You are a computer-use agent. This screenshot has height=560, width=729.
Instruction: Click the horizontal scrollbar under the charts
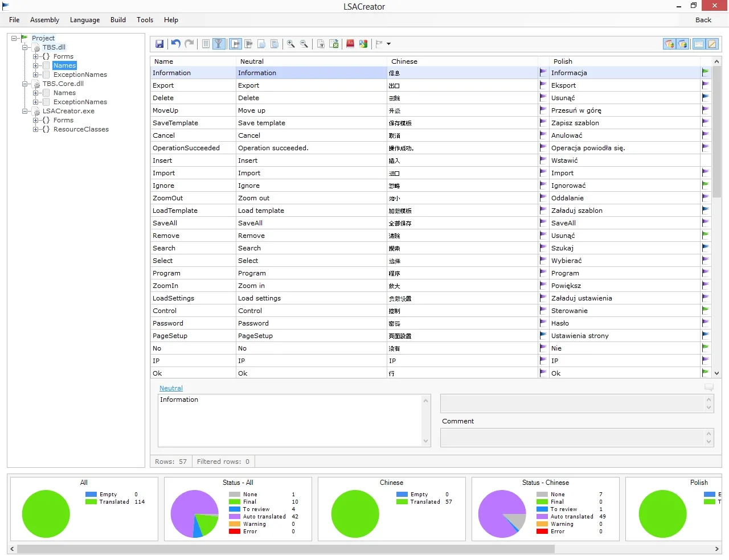[286, 549]
